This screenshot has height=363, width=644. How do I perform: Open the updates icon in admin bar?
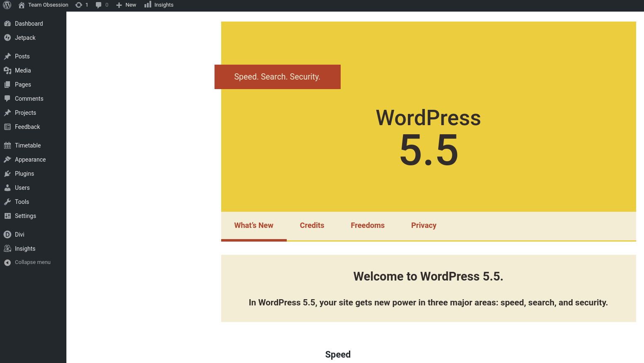click(x=79, y=5)
